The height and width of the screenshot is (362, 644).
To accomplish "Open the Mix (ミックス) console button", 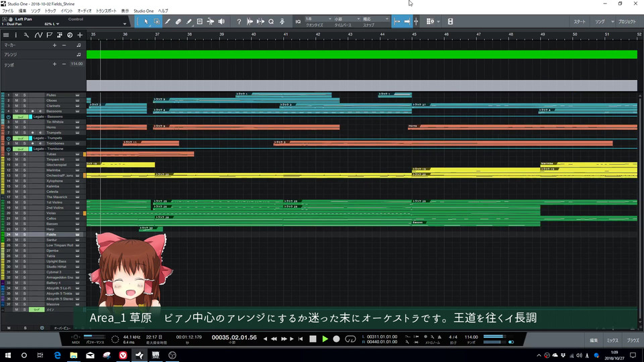I will (612, 341).
